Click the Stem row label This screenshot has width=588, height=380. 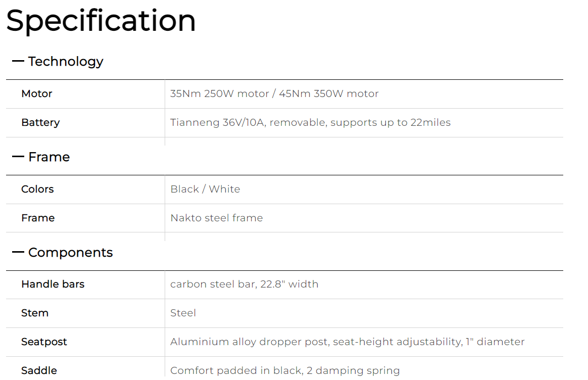point(35,313)
